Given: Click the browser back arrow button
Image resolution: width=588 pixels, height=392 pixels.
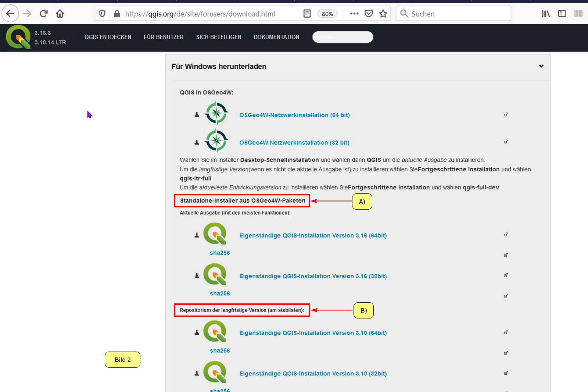Looking at the screenshot, I should click(10, 14).
